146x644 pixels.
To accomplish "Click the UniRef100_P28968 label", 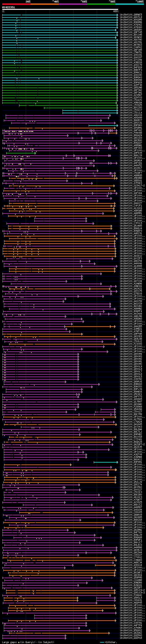I will [x=131, y=406].
